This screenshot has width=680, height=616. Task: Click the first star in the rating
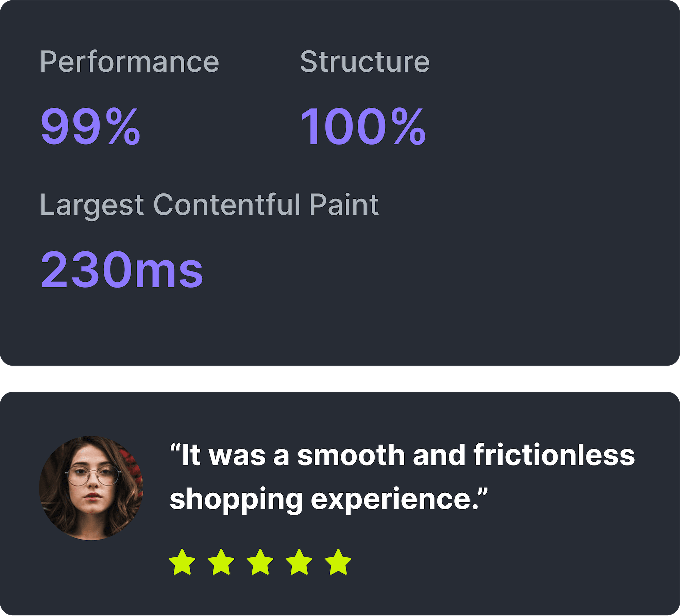182,562
